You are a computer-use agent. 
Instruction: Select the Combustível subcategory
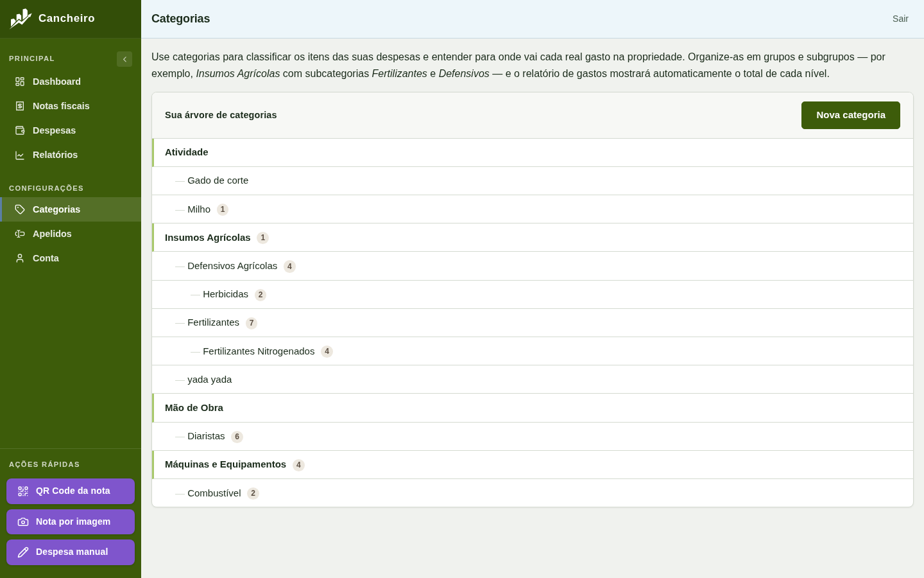click(x=533, y=493)
